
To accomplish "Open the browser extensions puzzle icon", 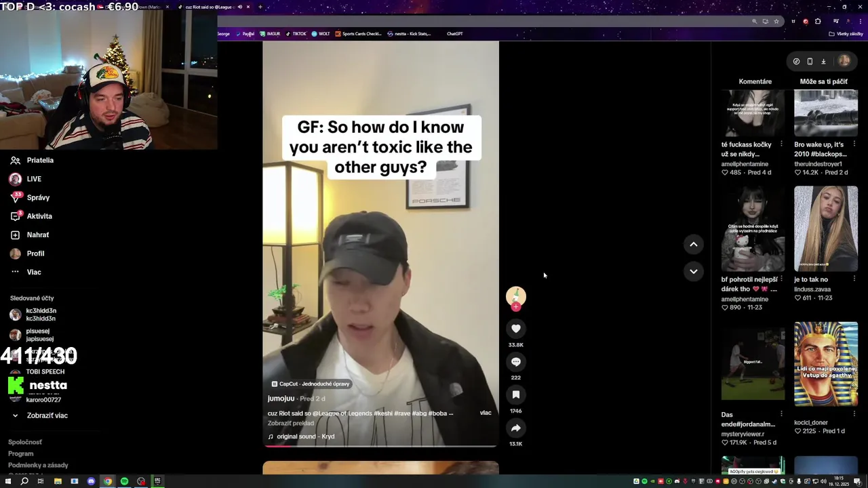I will pos(818,21).
